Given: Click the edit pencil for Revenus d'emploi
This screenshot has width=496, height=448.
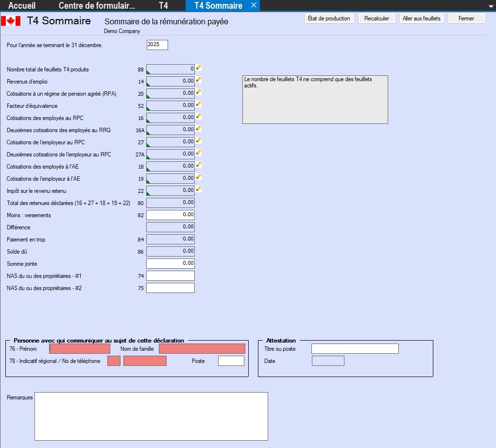Looking at the screenshot, I should click(199, 80).
